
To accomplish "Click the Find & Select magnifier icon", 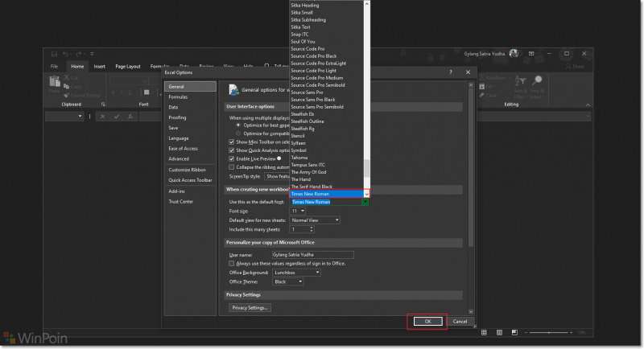I will pos(537,80).
